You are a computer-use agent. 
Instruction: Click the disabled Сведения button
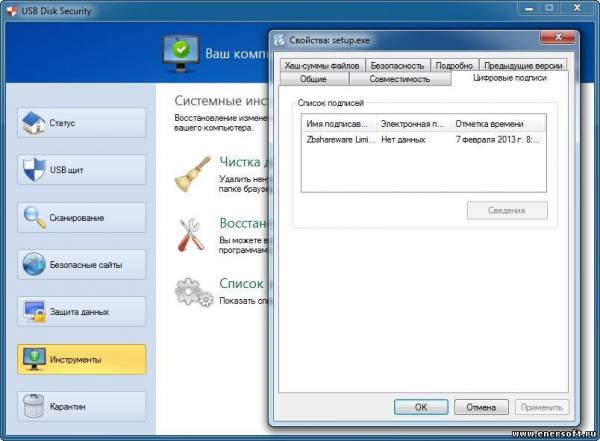click(x=507, y=211)
